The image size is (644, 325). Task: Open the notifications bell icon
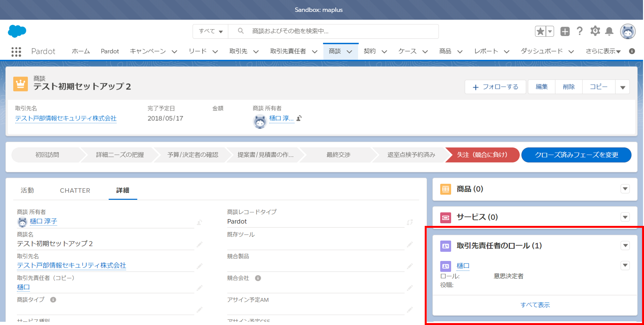pyautogui.click(x=609, y=31)
